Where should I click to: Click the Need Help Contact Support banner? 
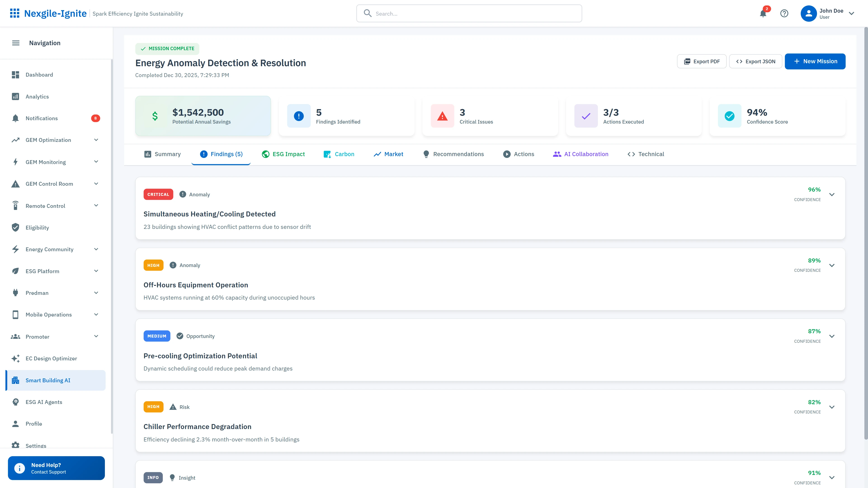[56, 468]
